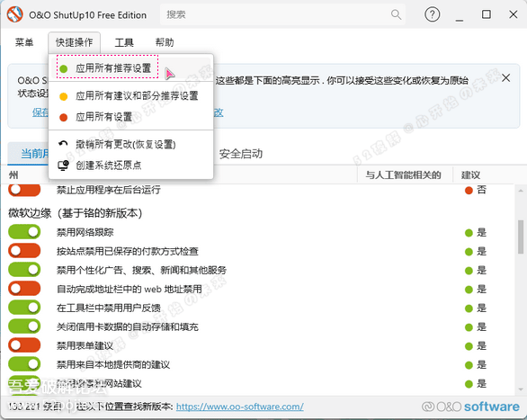Expand the 工具 menu

[124, 42]
